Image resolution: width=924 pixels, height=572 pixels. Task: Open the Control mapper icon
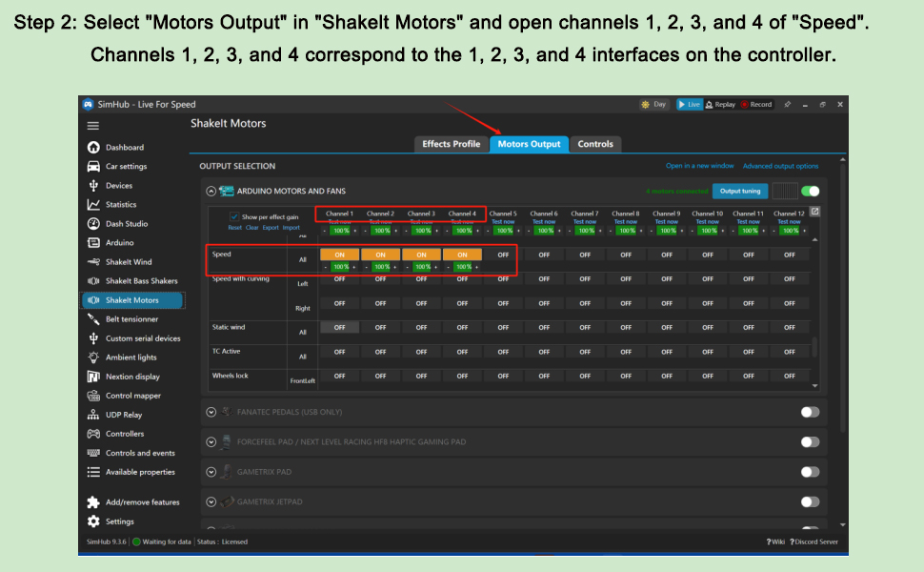click(x=93, y=396)
